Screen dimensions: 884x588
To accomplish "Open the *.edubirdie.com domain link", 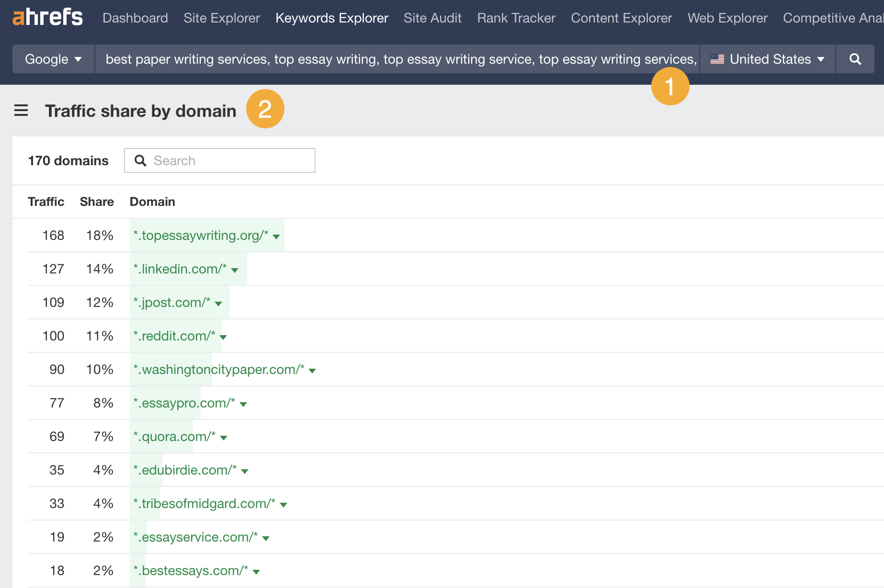I will [x=184, y=470].
